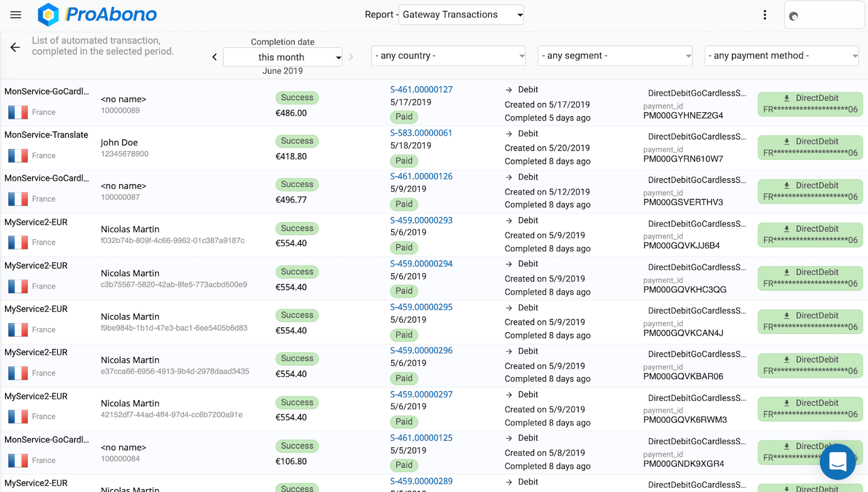Open the 'any segment' filter dropdown
Image resolution: width=868 pixels, height=492 pixels.
coord(615,56)
